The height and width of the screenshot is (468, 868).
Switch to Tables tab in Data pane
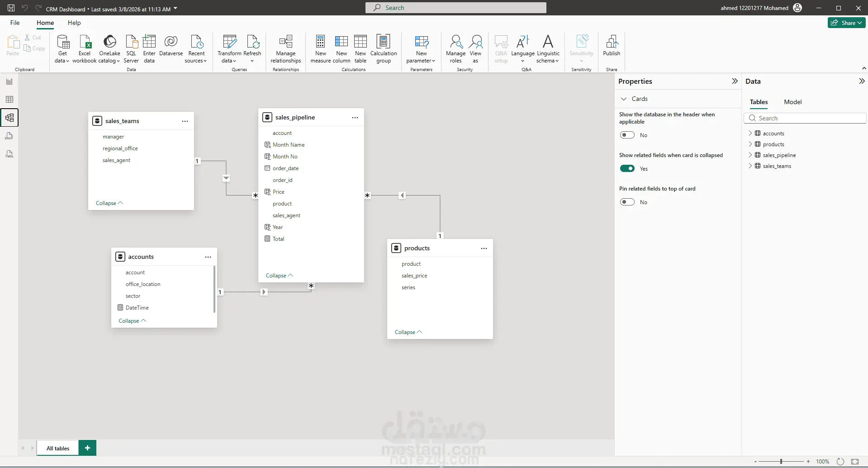click(759, 102)
